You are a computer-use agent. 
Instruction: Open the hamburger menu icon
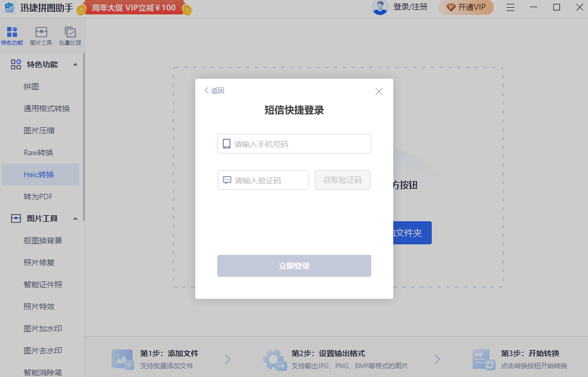(x=510, y=8)
